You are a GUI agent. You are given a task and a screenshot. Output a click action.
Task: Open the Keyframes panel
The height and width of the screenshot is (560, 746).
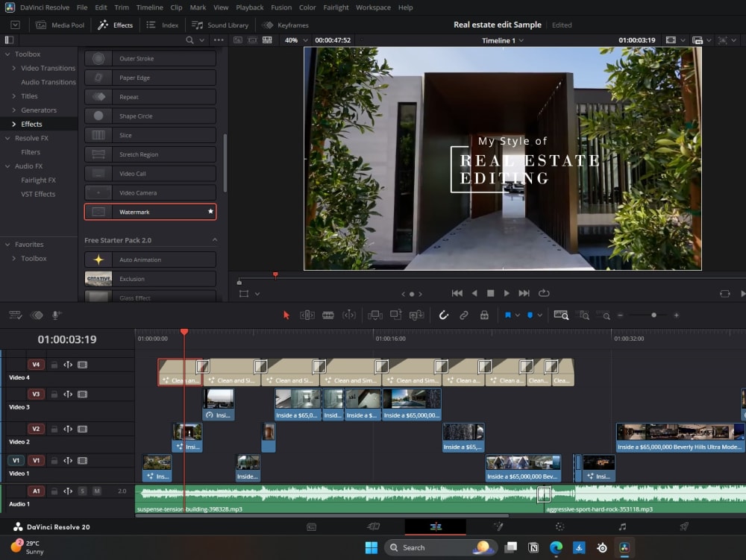[286, 25]
